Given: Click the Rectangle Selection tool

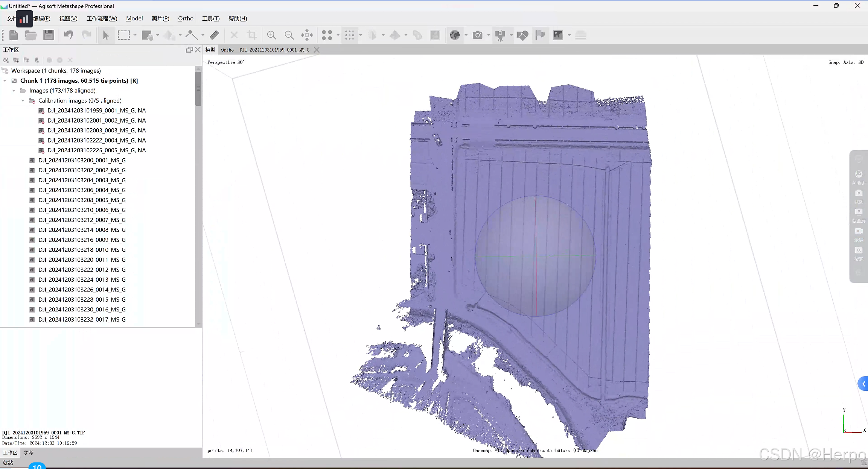Looking at the screenshot, I should click(x=123, y=35).
